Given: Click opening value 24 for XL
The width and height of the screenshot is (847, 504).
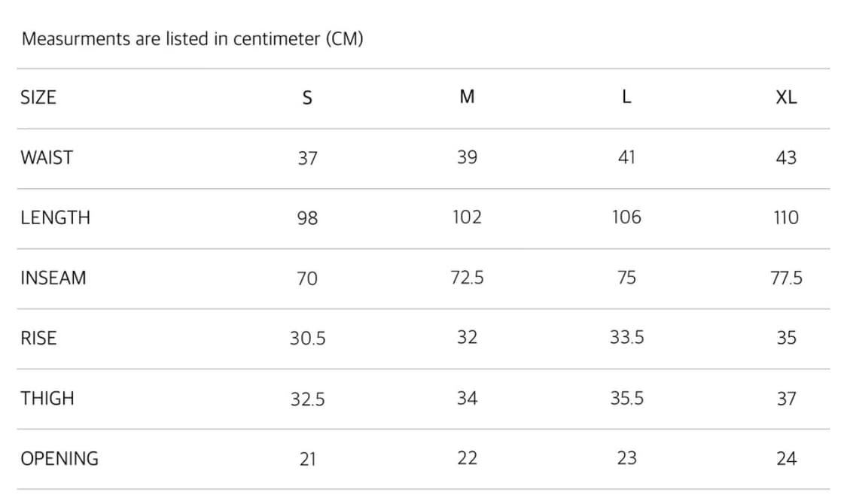Looking at the screenshot, I should tap(786, 459).
